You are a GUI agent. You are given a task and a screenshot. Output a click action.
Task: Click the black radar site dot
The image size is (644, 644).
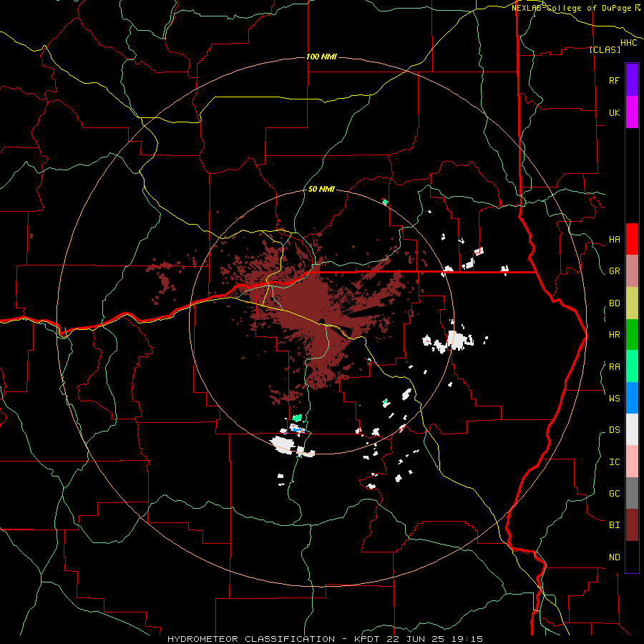click(x=322, y=321)
